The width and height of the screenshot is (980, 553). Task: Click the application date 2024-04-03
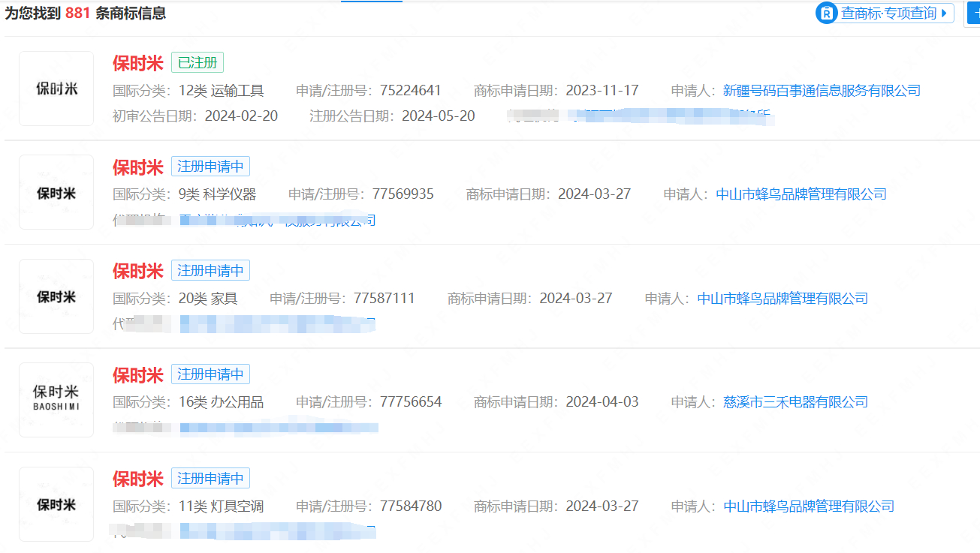[x=602, y=402]
